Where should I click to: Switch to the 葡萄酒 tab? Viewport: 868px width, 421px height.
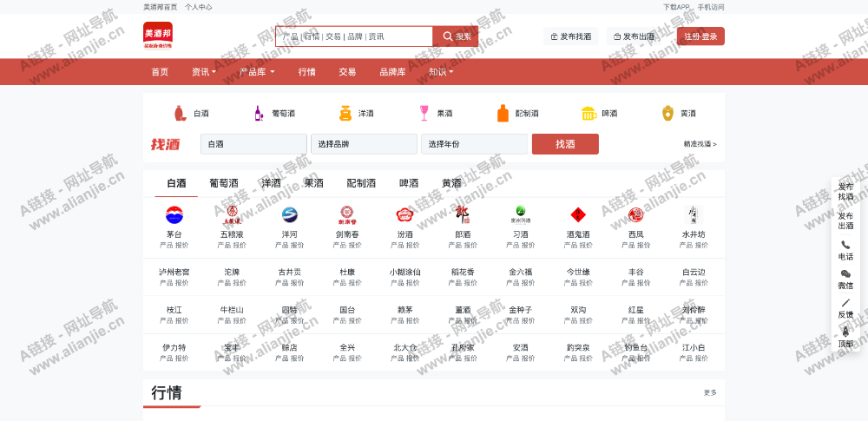click(x=224, y=183)
